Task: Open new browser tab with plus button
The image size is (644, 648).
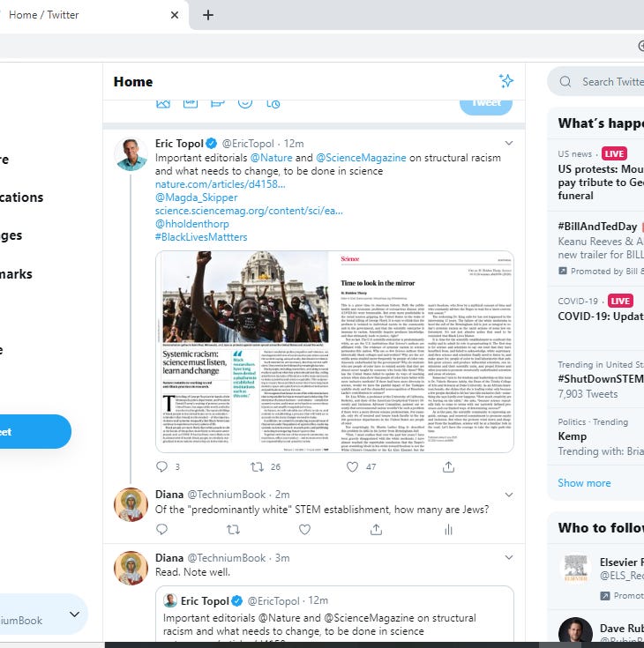Action: (x=208, y=15)
